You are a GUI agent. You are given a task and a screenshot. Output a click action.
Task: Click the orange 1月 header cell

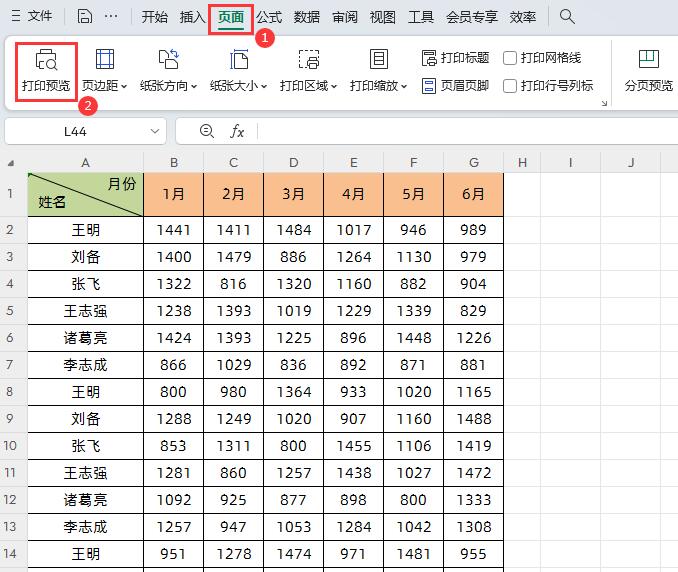[x=173, y=195]
